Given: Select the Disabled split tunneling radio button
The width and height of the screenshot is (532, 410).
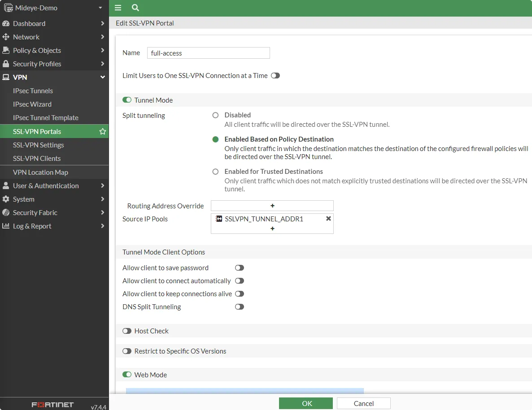Looking at the screenshot, I should click(x=215, y=115).
